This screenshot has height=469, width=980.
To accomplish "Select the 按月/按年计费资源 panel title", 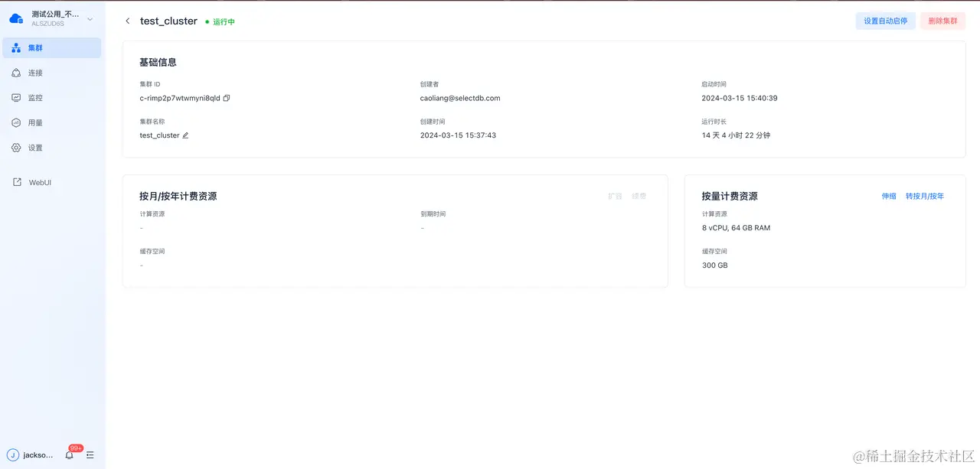I will tap(178, 196).
